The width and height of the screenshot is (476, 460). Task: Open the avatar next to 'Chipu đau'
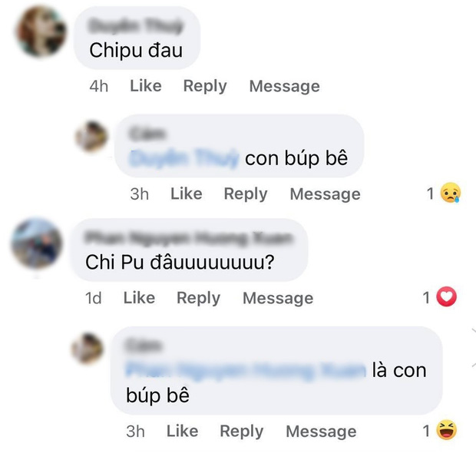pyautogui.click(x=41, y=31)
